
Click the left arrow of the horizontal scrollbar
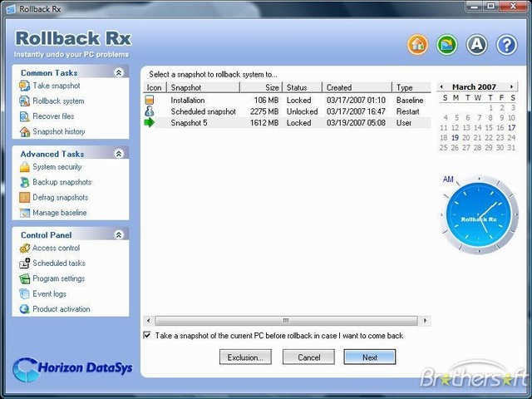(148, 321)
